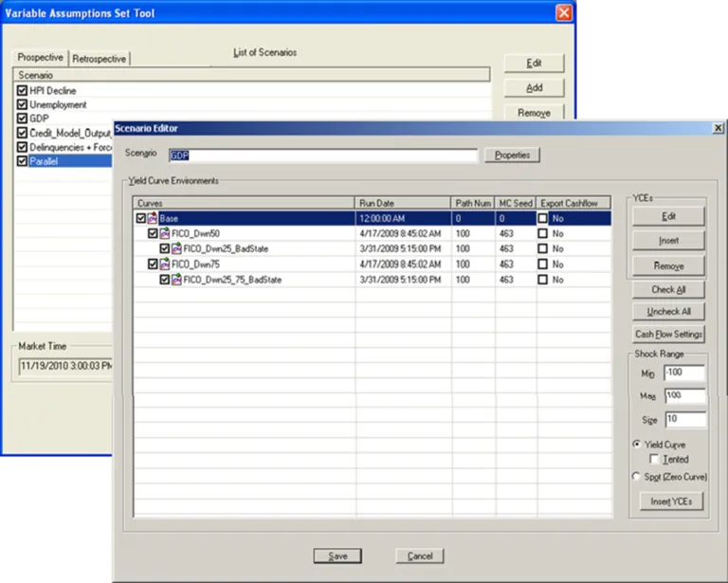
Task: Click the YCEs Remove button
Action: tap(668, 266)
